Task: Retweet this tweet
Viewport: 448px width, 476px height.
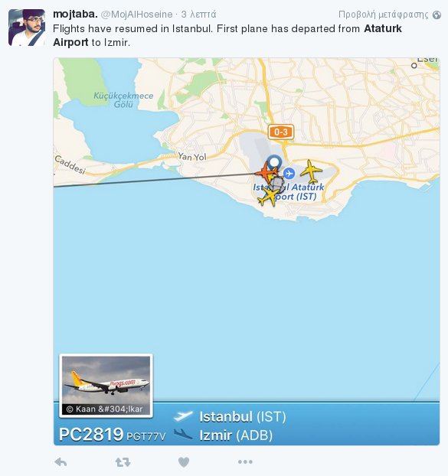Action: (123, 462)
